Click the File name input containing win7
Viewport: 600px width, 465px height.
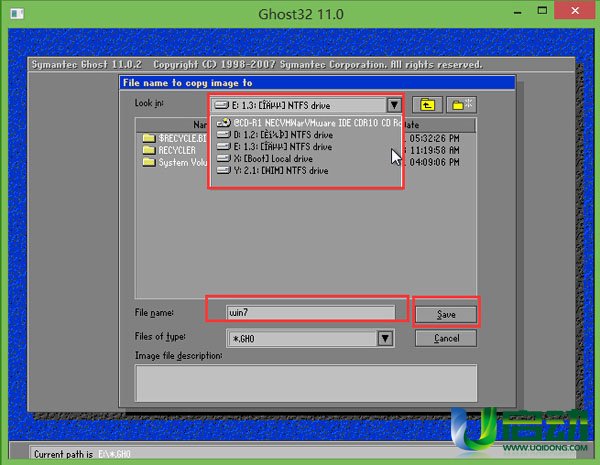[x=310, y=313]
